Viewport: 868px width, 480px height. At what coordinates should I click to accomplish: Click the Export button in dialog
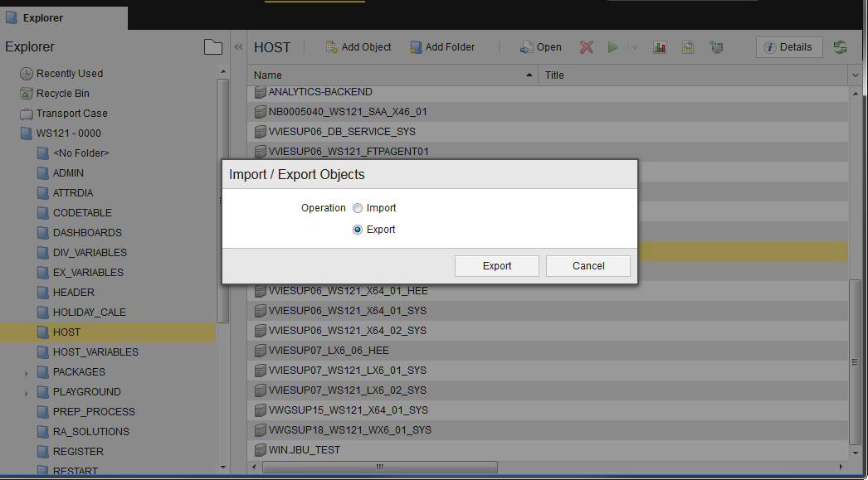(x=497, y=266)
